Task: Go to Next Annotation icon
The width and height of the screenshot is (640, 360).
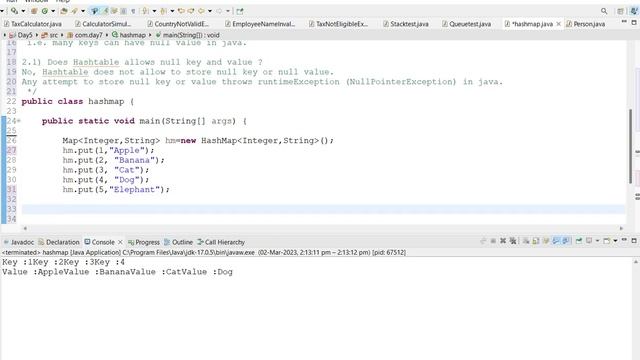Action: coord(144,11)
